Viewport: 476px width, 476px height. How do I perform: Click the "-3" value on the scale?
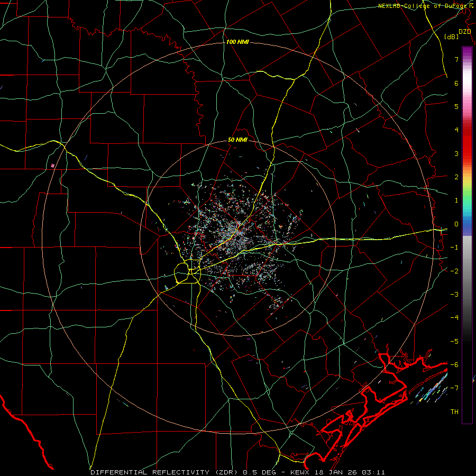[454, 295]
